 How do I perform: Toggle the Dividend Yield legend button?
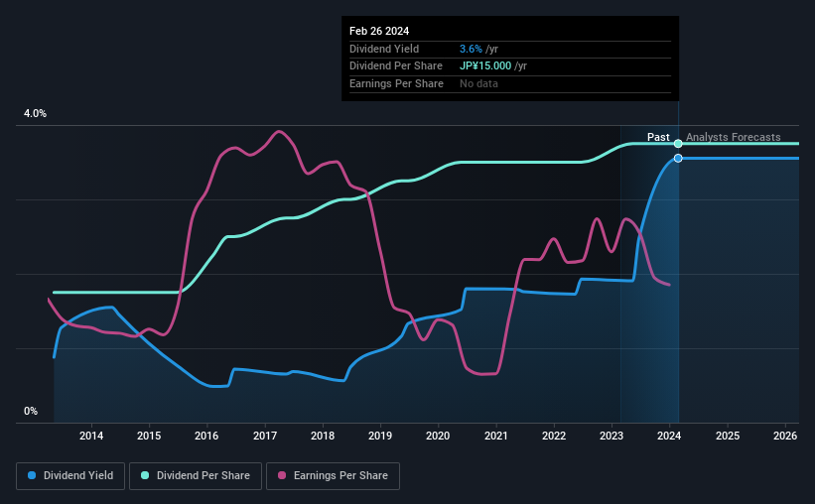pyautogui.click(x=70, y=476)
